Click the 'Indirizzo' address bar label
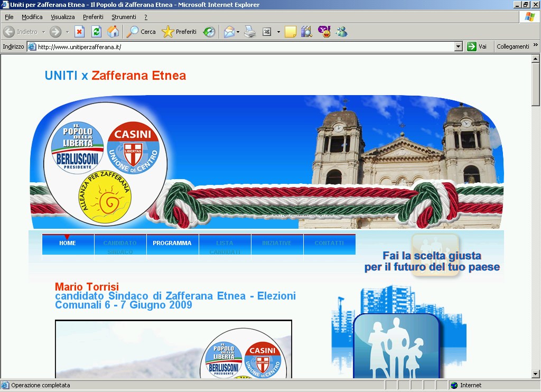 13,46
